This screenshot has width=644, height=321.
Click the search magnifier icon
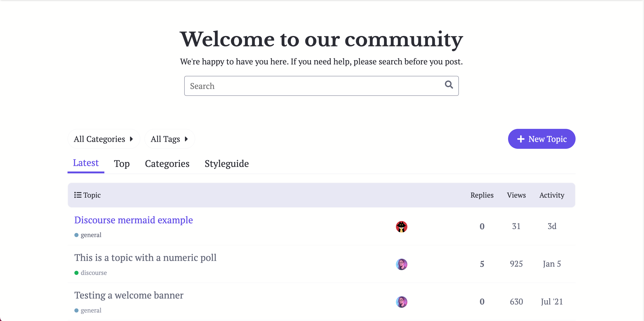point(449,85)
